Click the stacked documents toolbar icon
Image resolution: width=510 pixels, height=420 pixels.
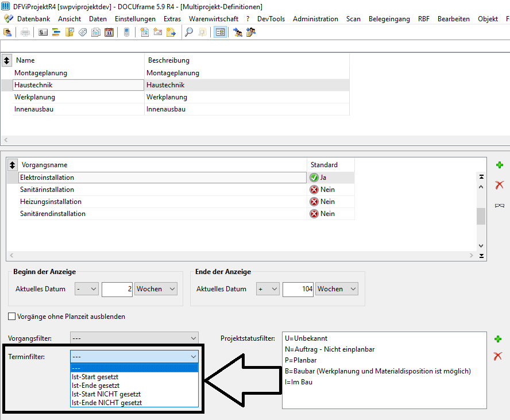[95, 32]
